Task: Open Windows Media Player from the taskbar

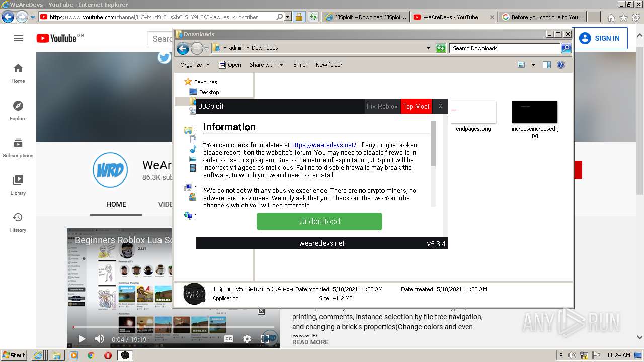Action: coord(74,355)
